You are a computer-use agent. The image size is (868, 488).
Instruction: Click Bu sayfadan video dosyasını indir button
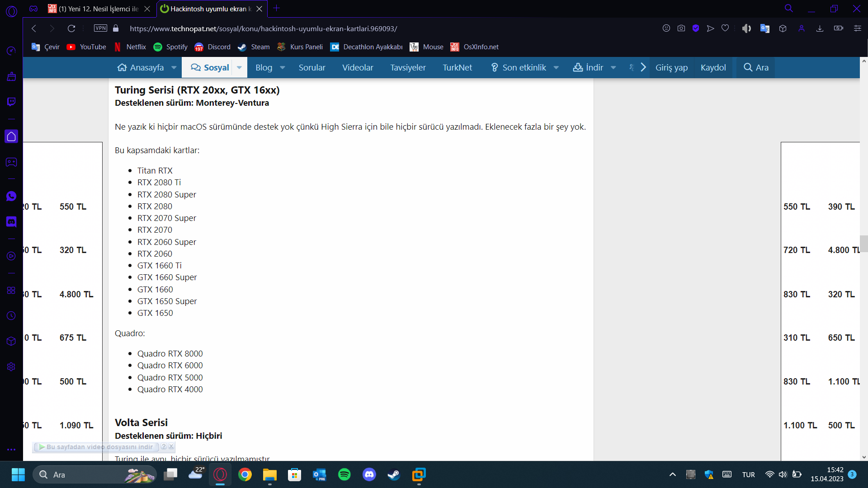click(96, 447)
